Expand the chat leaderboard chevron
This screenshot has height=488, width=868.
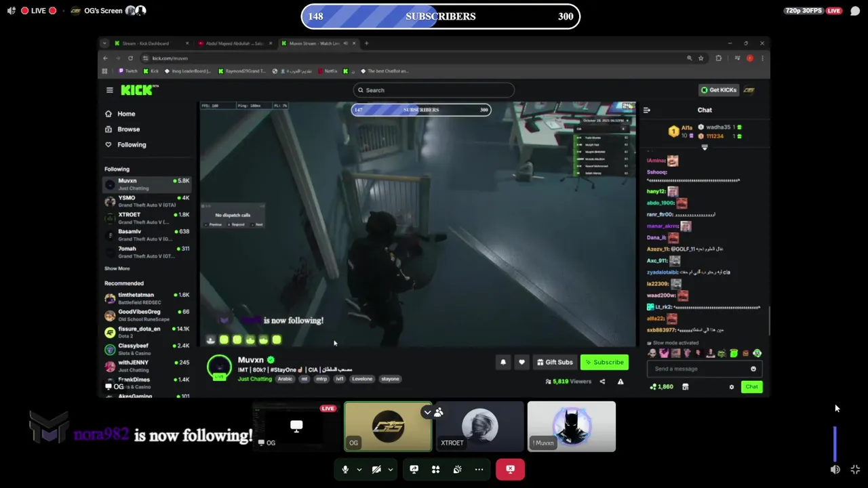coord(704,147)
